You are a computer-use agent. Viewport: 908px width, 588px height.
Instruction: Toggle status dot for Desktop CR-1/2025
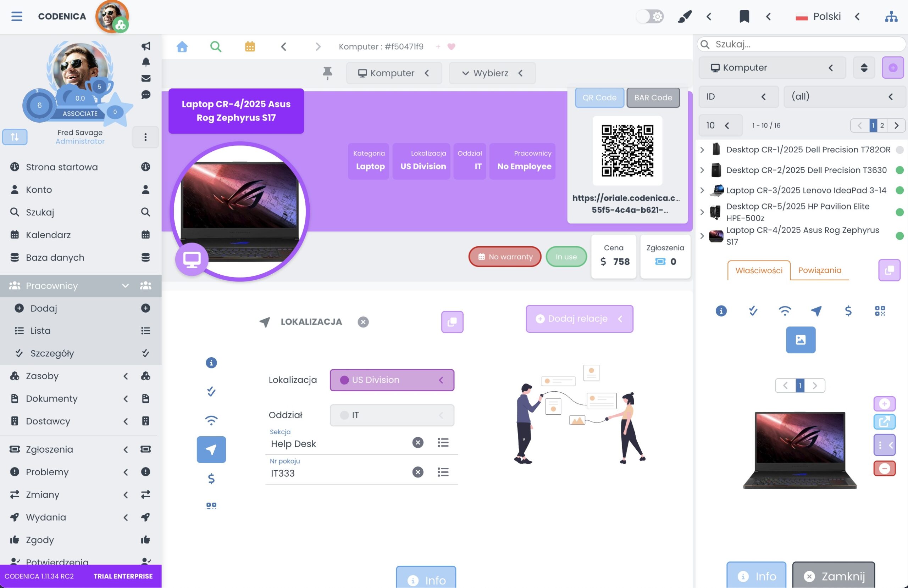tap(899, 150)
